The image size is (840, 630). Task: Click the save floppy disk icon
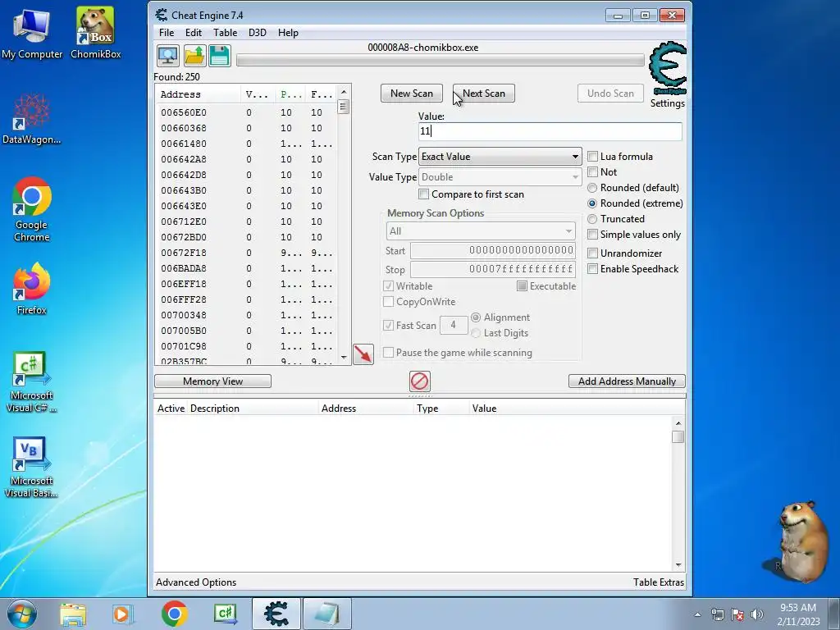click(x=220, y=56)
